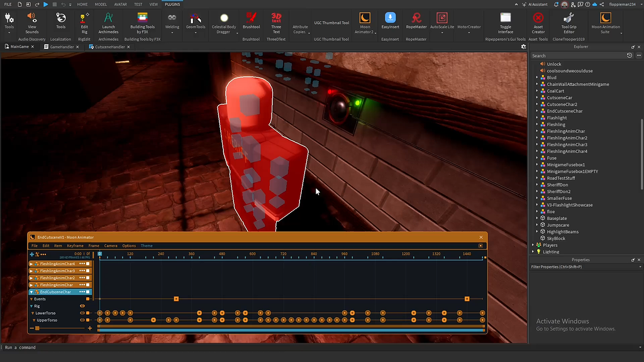This screenshot has height=362, width=644.
Task: Expand the Lighting service in Explorer
Action: point(533,251)
